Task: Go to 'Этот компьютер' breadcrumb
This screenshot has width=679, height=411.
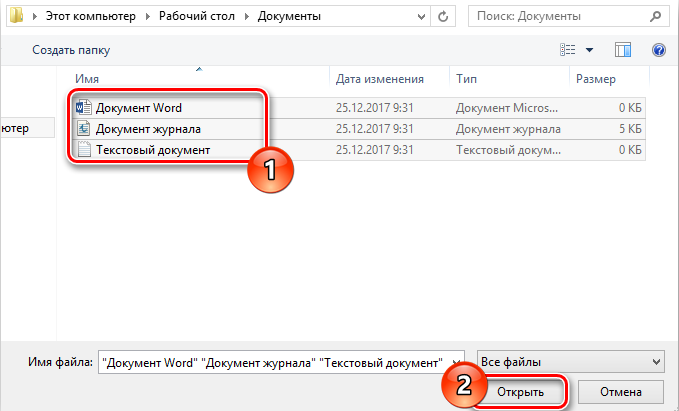Action: (91, 16)
